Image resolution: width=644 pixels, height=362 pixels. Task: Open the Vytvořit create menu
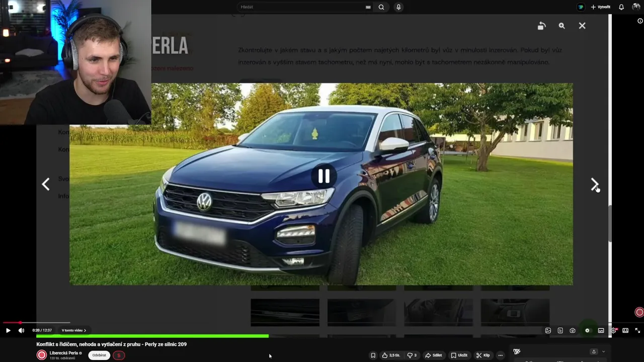(x=600, y=7)
